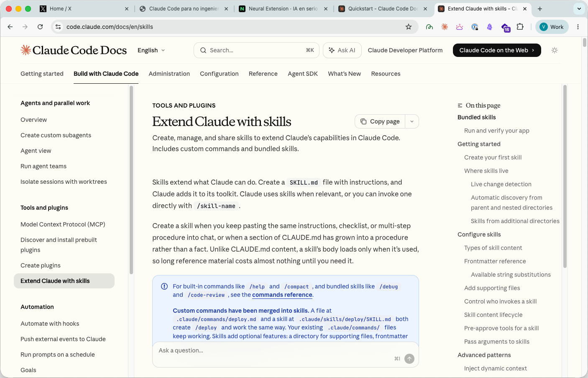The image size is (588, 378).
Task: Open the English language dropdown
Action: 151,50
